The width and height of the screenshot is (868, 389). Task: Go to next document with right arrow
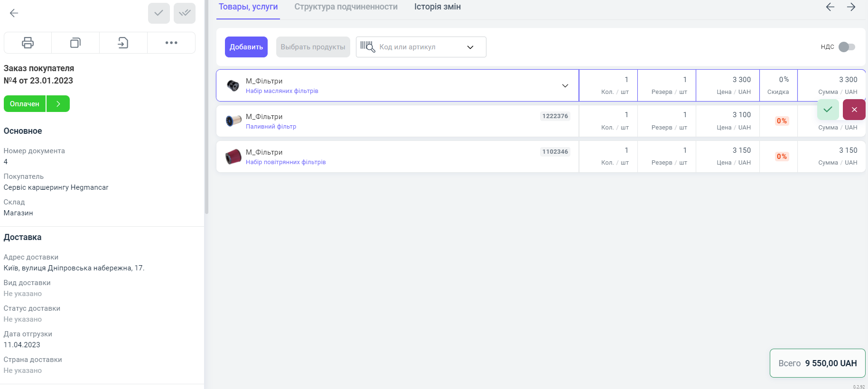851,7
